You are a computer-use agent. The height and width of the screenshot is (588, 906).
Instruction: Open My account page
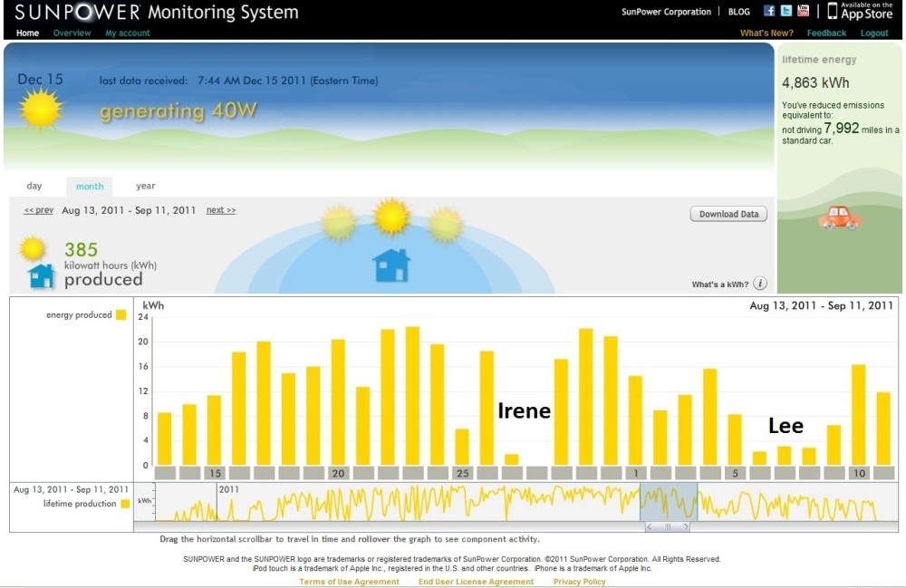coord(127,33)
